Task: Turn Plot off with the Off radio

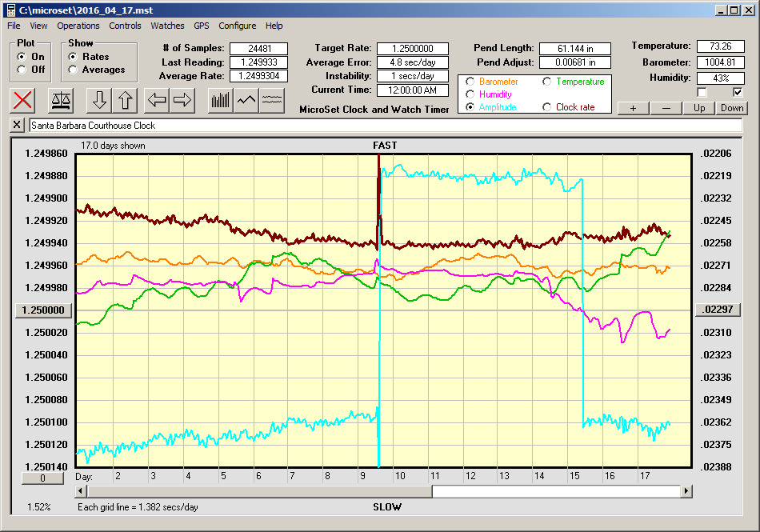Action: (x=22, y=70)
